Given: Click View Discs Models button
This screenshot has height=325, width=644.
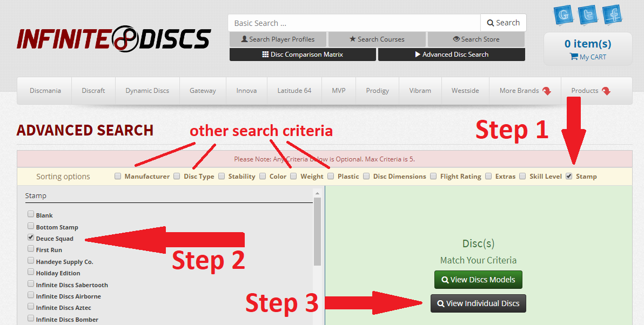Looking at the screenshot, I should [478, 280].
